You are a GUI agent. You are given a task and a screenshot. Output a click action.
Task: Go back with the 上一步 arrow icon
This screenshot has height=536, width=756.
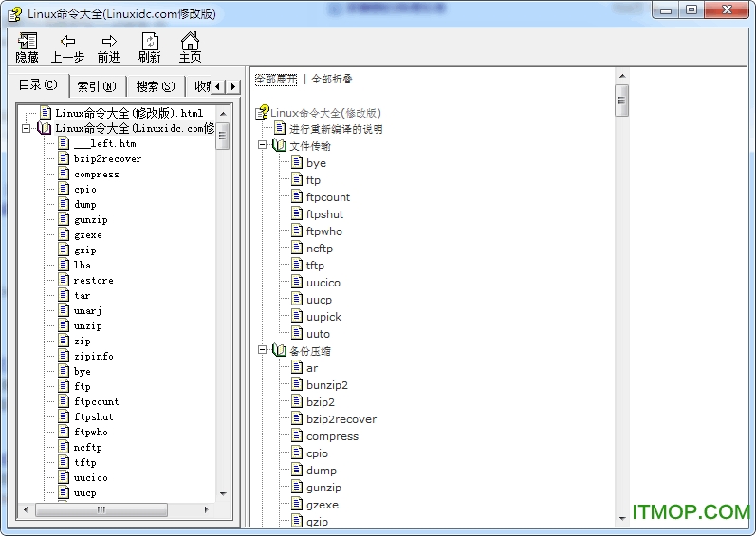click(x=67, y=42)
